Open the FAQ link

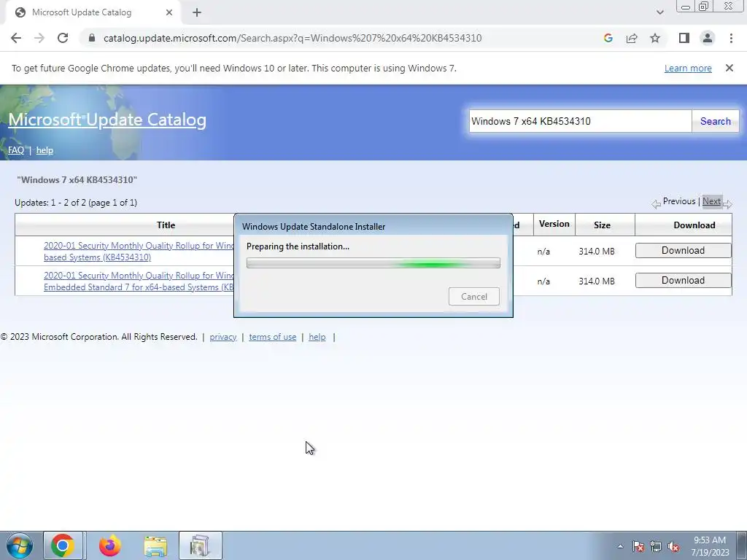16,150
